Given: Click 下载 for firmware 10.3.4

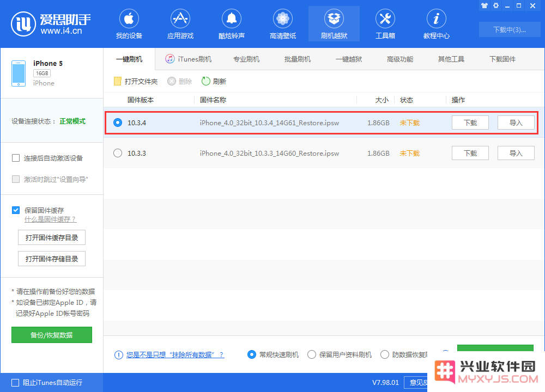Looking at the screenshot, I should click(470, 122).
